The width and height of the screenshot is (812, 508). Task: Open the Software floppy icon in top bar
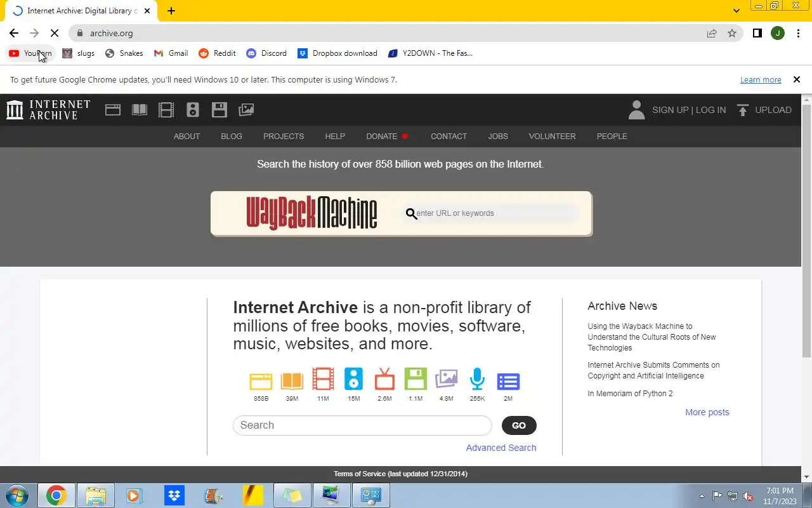[x=219, y=110]
